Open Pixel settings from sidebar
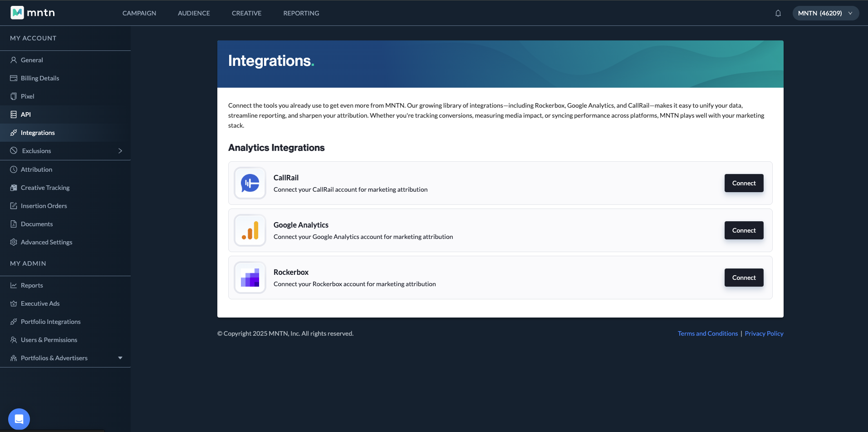This screenshot has width=868, height=432. (27, 96)
